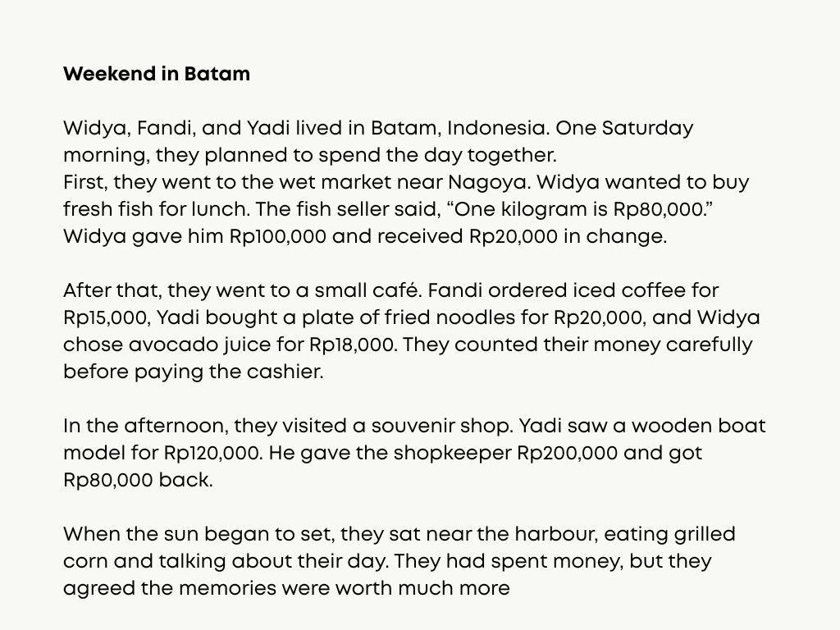Click the text "Rp80,000 back"
Screen dimensions: 840x630
click(x=138, y=480)
